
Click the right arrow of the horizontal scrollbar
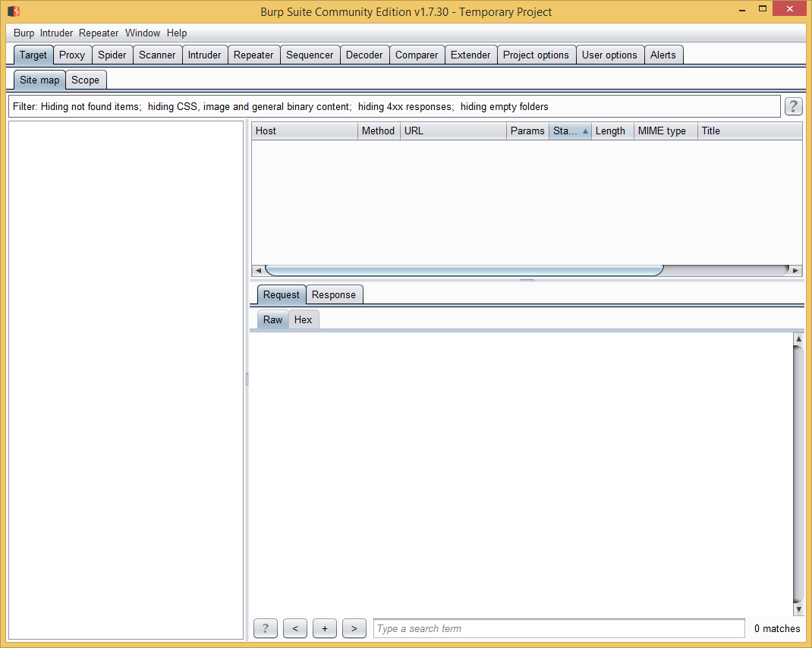(x=795, y=270)
